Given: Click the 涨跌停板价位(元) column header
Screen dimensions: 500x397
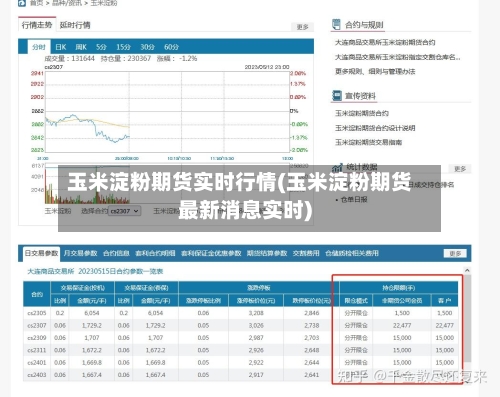Looking at the screenshot, I should [x=256, y=301].
